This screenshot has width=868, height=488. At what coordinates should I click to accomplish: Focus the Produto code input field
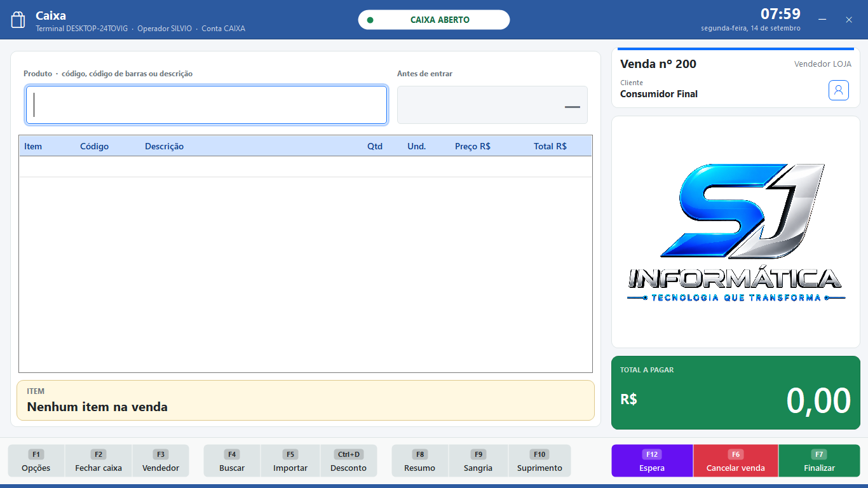[x=207, y=105]
